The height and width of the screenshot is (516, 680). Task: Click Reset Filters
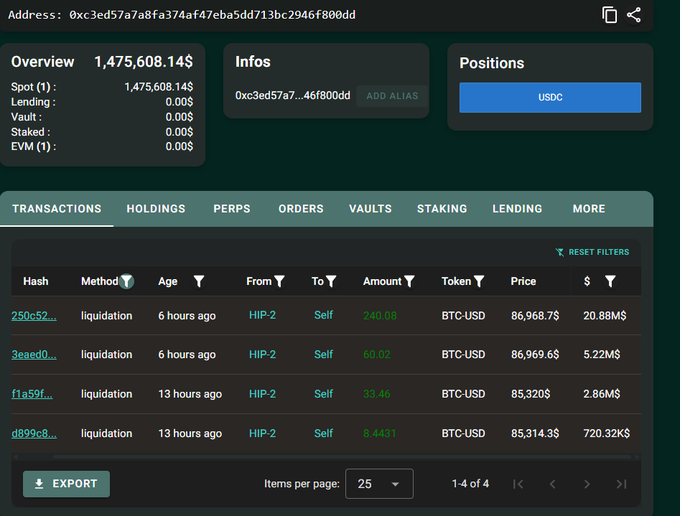(x=592, y=252)
